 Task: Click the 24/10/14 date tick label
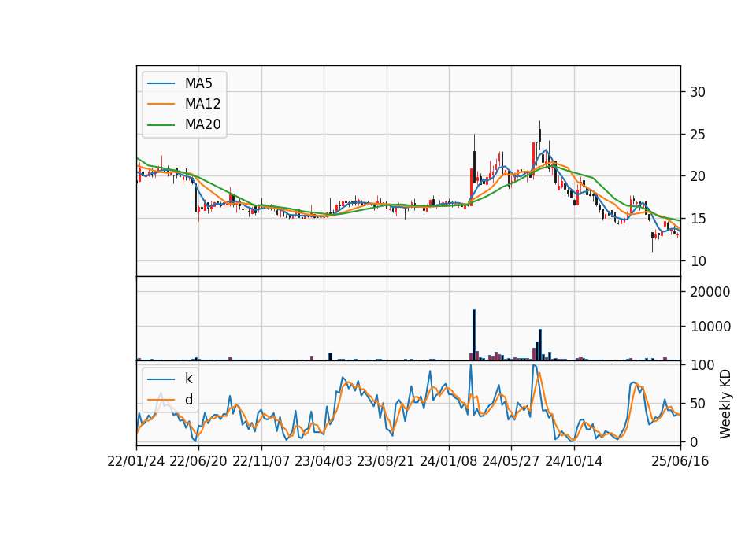point(573,461)
